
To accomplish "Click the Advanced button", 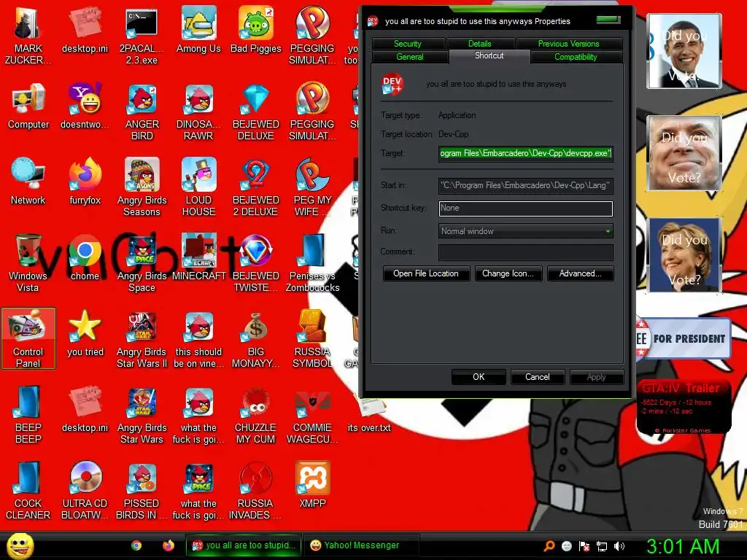I will (580, 273).
